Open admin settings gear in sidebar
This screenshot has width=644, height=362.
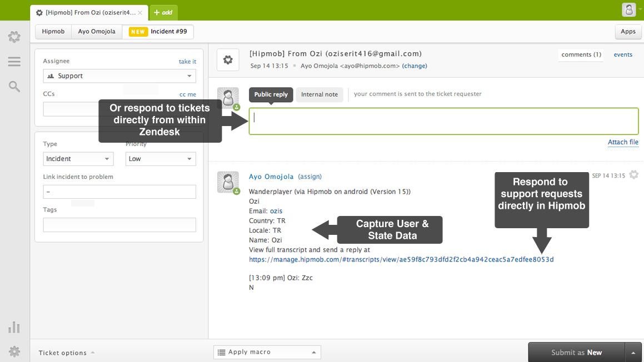coord(14,351)
